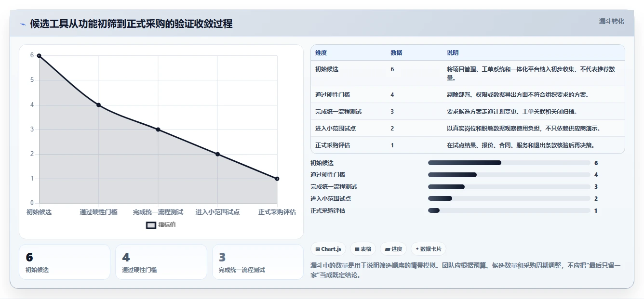Screen dimensions: 644x299
Task: Click the 初始候选 progress bar
Action: [x=509, y=163]
